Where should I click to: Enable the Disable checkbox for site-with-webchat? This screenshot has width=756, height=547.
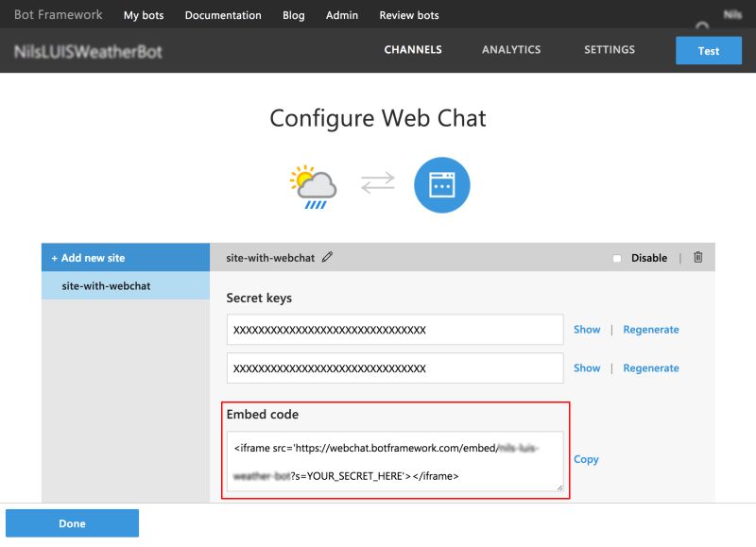616,257
